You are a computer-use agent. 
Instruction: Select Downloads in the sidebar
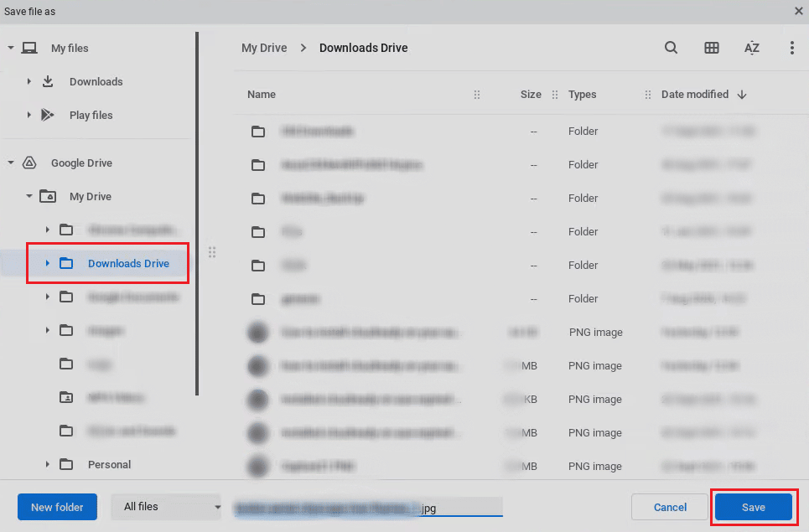point(96,81)
